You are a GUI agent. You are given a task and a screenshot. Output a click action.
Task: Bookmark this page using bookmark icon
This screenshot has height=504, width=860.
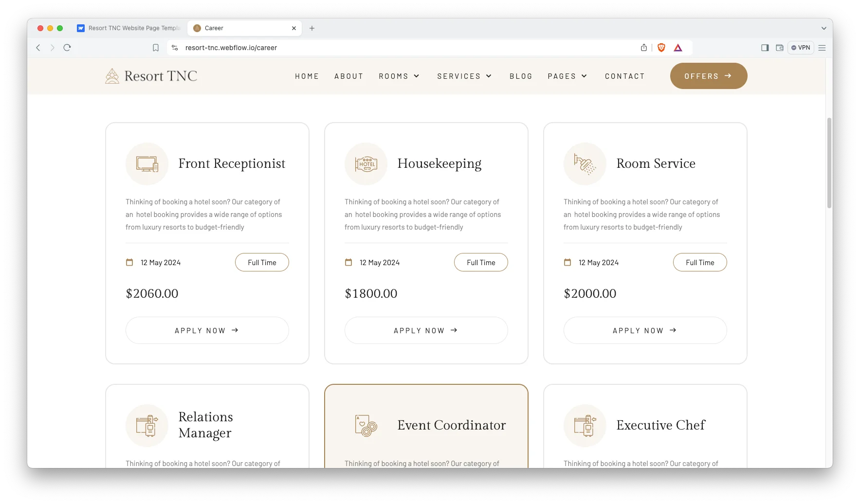(x=156, y=48)
